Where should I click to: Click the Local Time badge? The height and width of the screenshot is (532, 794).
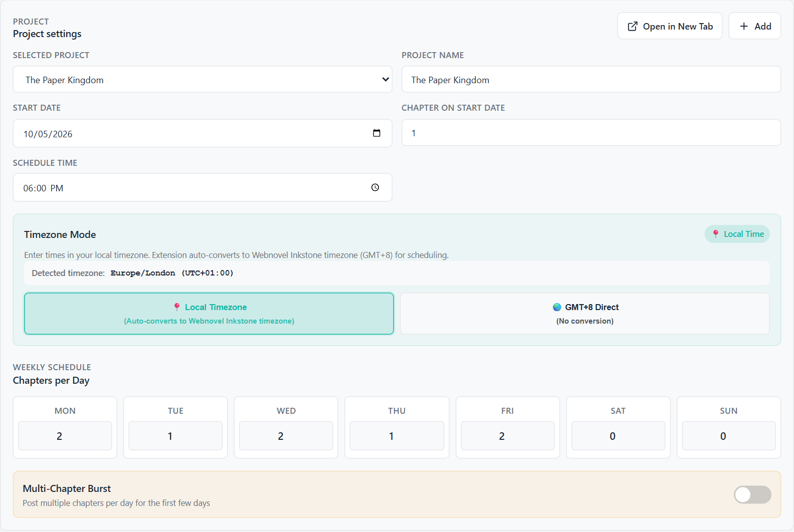(737, 234)
